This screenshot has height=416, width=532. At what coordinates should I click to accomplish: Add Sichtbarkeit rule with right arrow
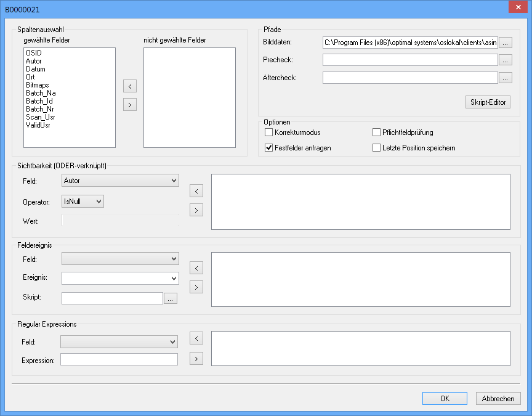pos(196,210)
